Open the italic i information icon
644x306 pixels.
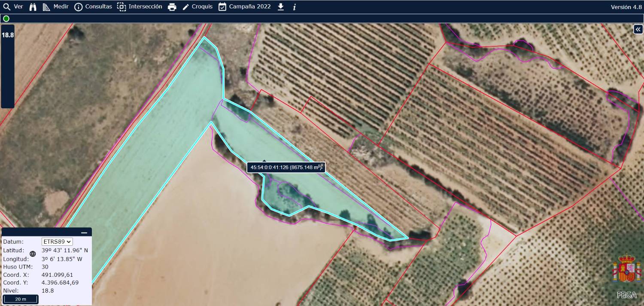click(x=295, y=7)
